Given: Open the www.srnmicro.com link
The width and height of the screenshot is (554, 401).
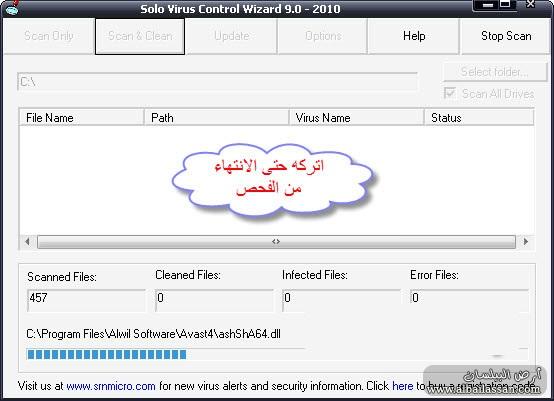Looking at the screenshot, I should (x=111, y=386).
